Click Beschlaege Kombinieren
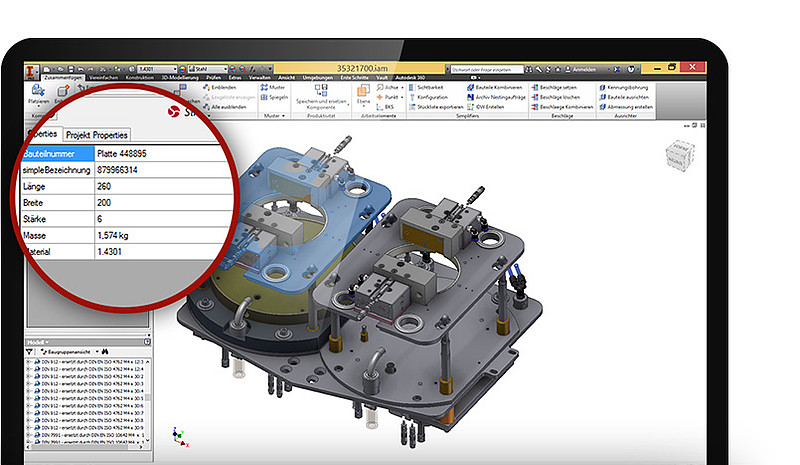The width and height of the screenshot is (800, 465). pyautogui.click(x=562, y=107)
